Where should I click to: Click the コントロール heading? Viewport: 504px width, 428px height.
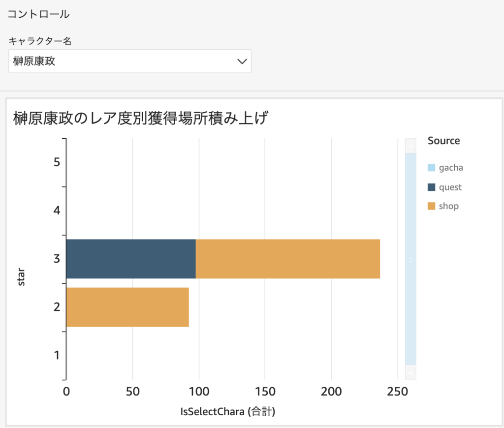click(x=38, y=14)
